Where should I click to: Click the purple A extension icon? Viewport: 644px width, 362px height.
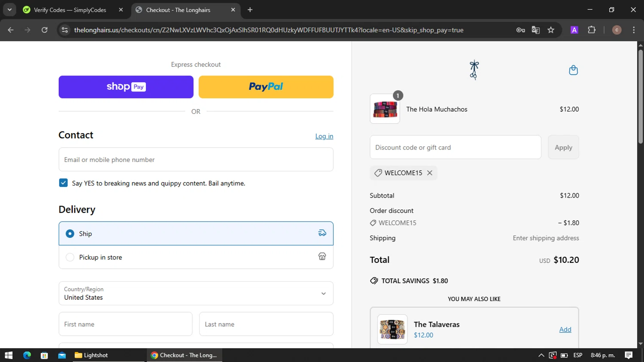click(574, 30)
